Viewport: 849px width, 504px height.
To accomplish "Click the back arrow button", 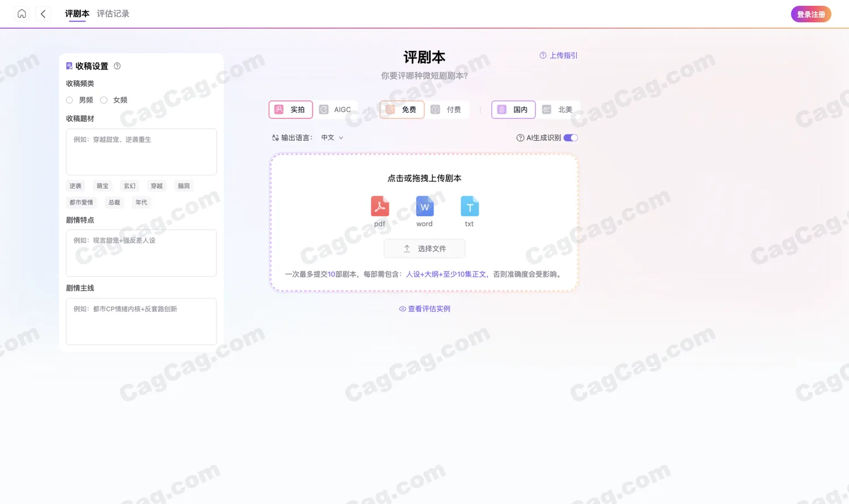I will pos(43,14).
